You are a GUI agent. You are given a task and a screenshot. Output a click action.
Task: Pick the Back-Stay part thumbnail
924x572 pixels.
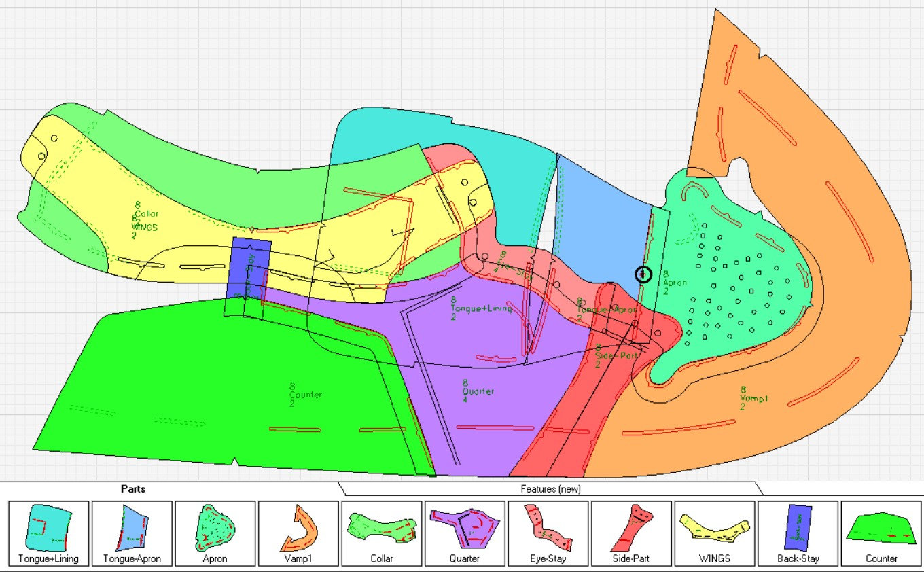click(x=798, y=533)
